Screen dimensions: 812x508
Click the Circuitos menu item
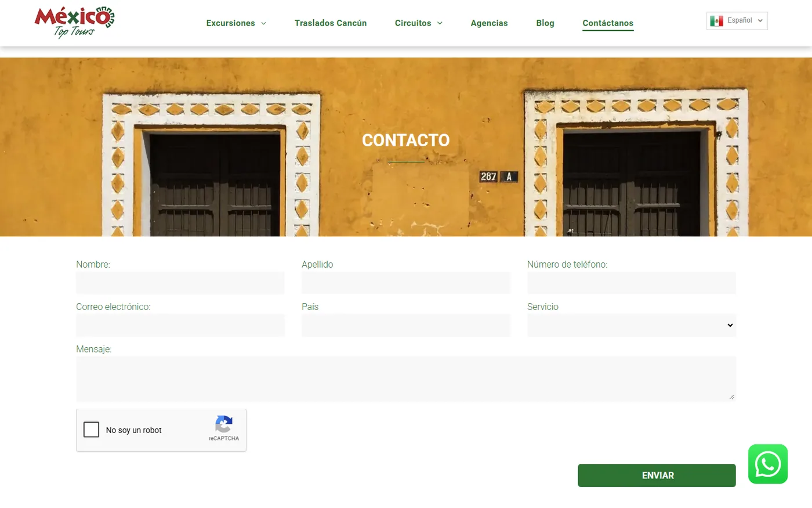[413, 23]
